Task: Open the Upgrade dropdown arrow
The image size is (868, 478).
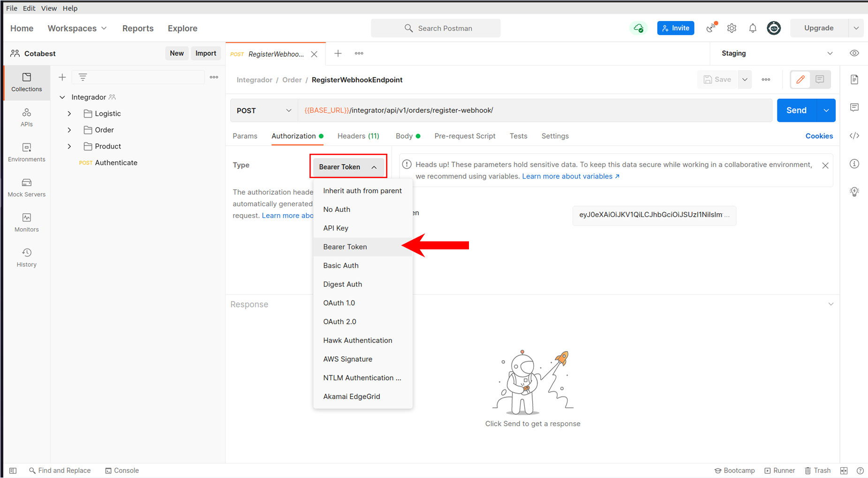Action: pos(856,28)
